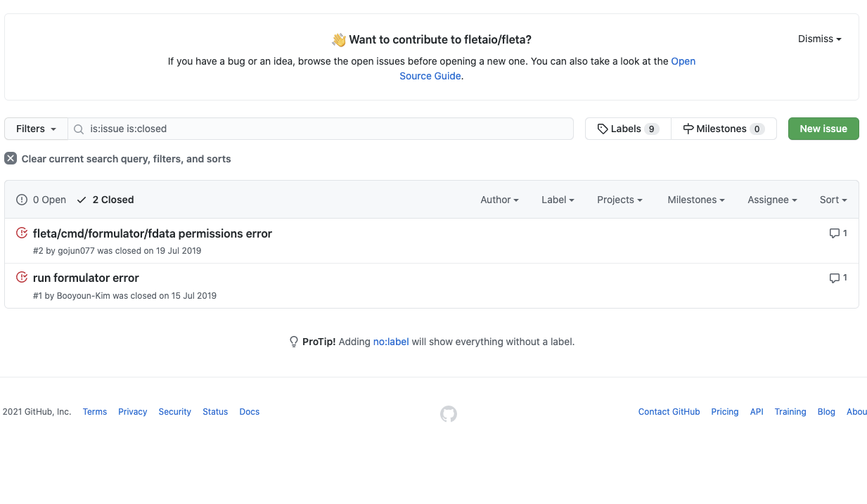Open comments for fdata permissions error issue
Viewport: 867px width, 504px height.
(x=838, y=233)
